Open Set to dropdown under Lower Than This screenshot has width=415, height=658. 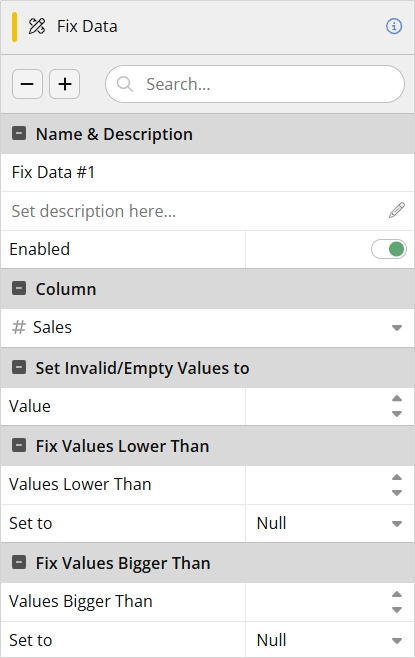[330, 524]
